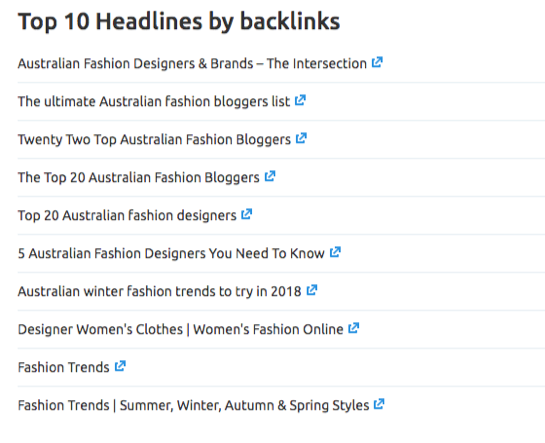Click external icon after '5 Australian Fashion Designers You Need To Know'
This screenshot has height=443, width=545.
[335, 252]
